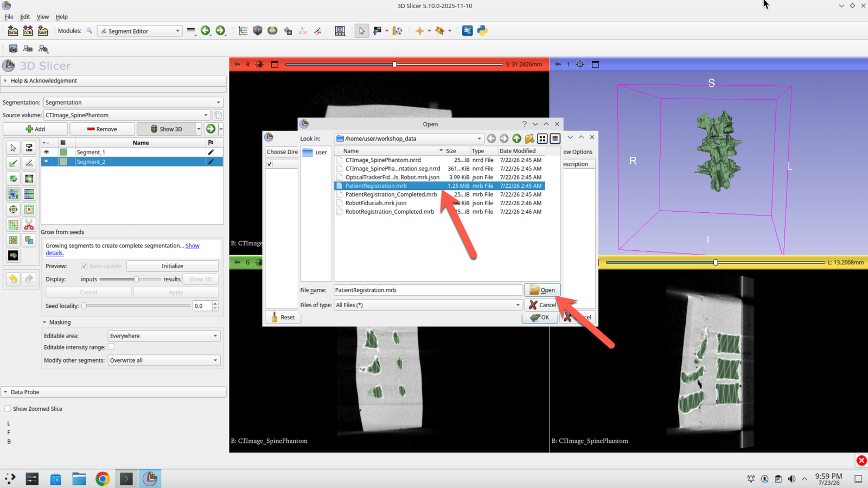Switch Open dialog to List View icon
Screen dimensions: 868x488
542,139
